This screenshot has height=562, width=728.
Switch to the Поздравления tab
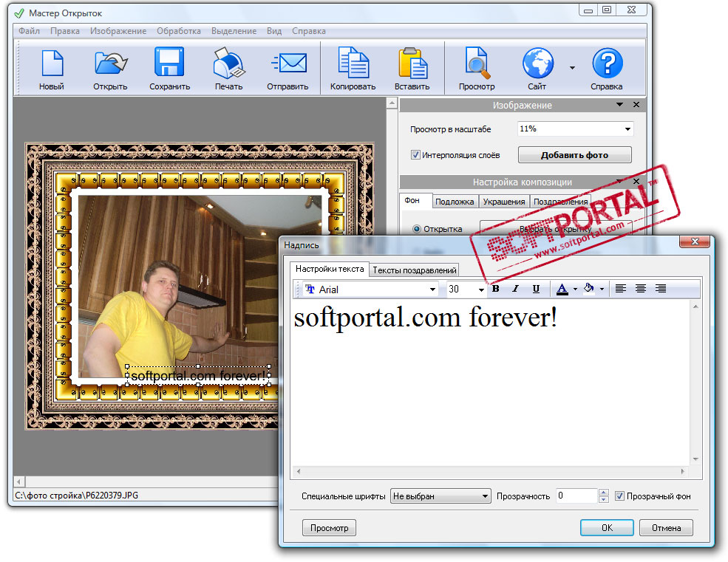pyautogui.click(x=560, y=202)
